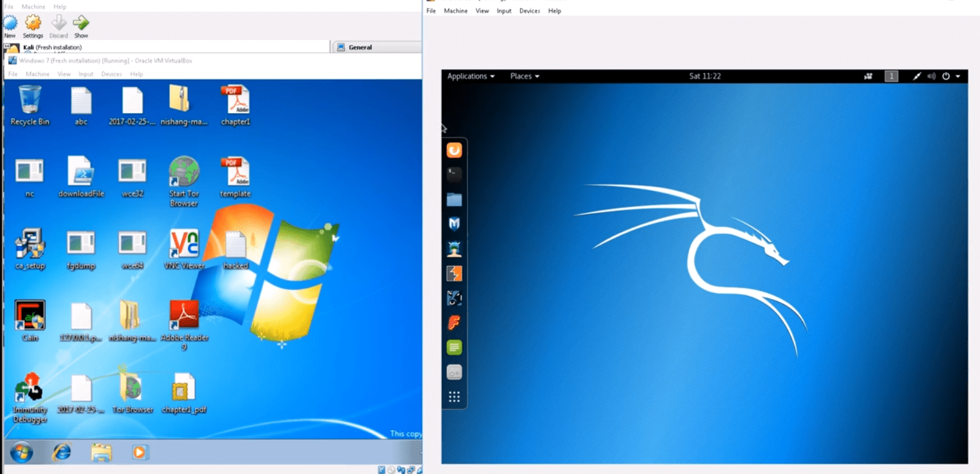Open the Windows 7 Start menu orb
Screen dimensions: 980x474
(21, 452)
